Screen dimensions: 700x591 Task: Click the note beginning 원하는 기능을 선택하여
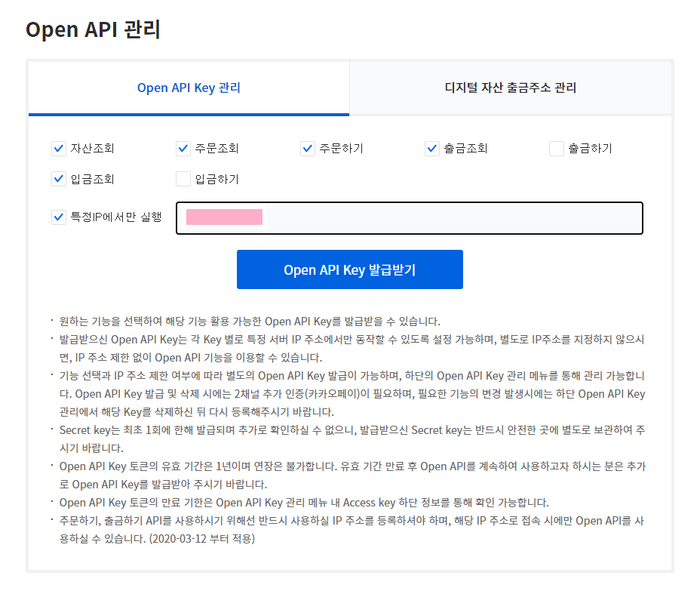(x=250, y=322)
